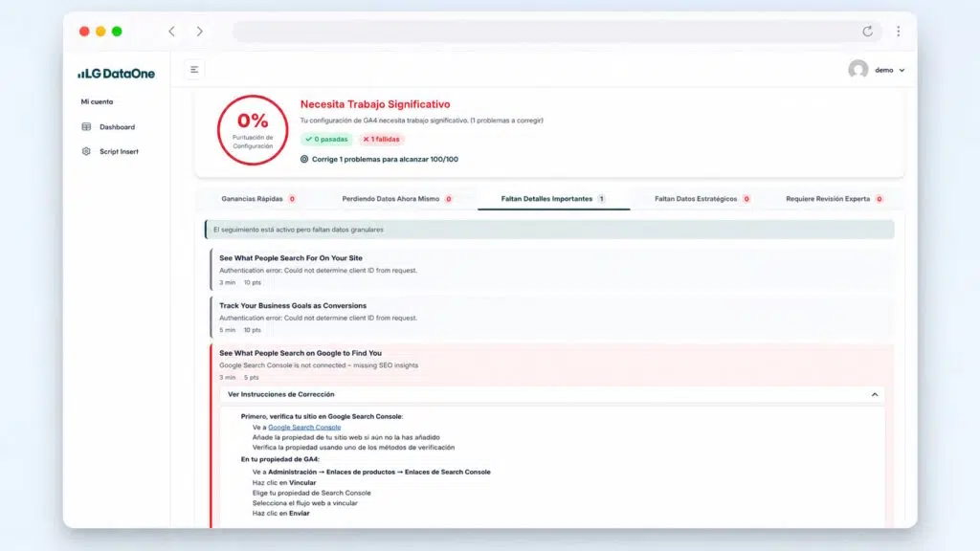The image size is (980, 551).
Task: Expand the Track Your Business Goals item
Action: coord(552,318)
